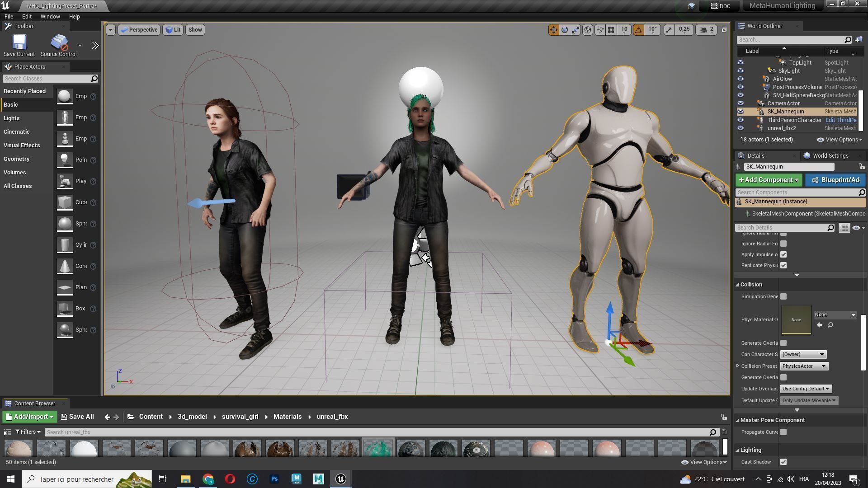Select the teal hair material thumbnail

click(378, 448)
